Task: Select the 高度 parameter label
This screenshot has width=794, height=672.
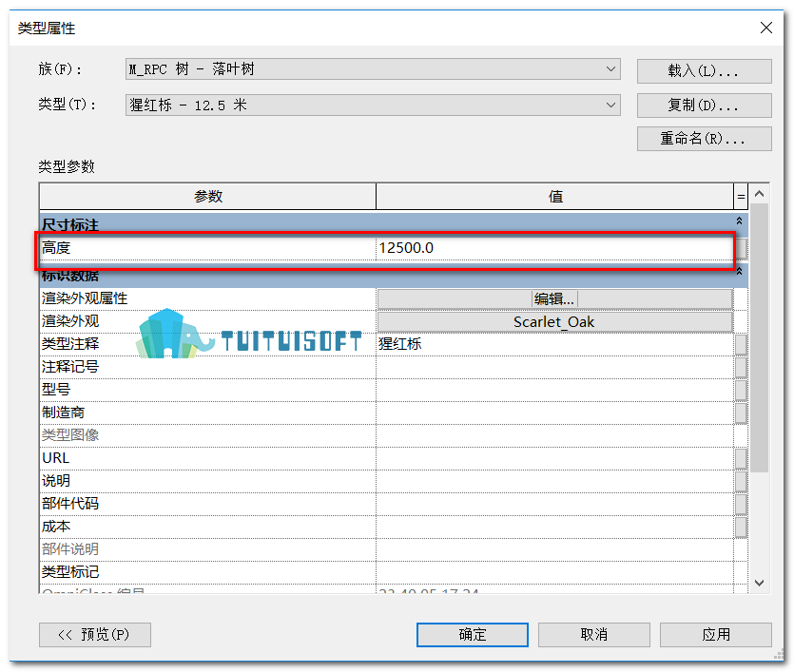Action: (x=56, y=248)
